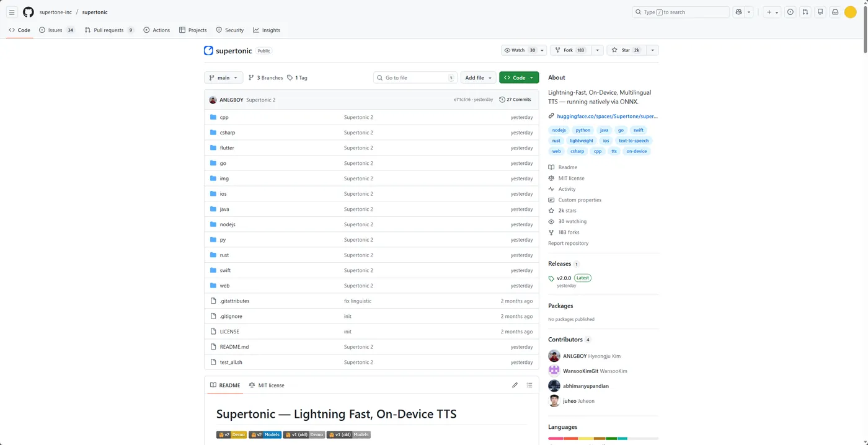Switch to the Insights tab
Image resolution: width=868 pixels, height=445 pixels.
pyautogui.click(x=267, y=30)
